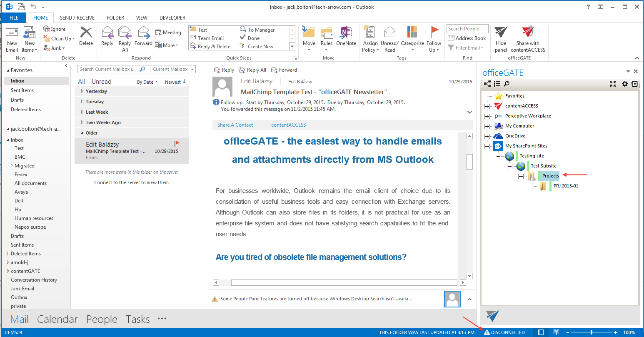Expand the Quick Steps gallery
644x337 pixels.
click(x=292, y=47)
